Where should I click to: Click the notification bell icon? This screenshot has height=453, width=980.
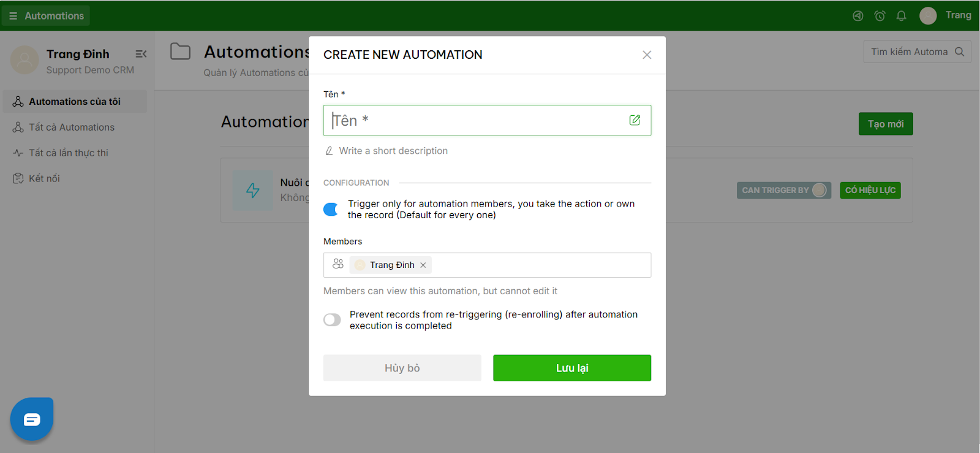pos(901,16)
